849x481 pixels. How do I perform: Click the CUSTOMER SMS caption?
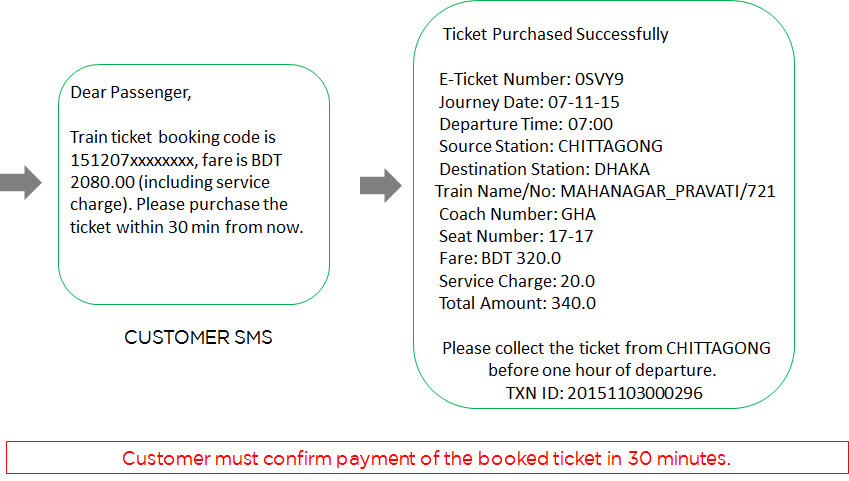point(198,337)
